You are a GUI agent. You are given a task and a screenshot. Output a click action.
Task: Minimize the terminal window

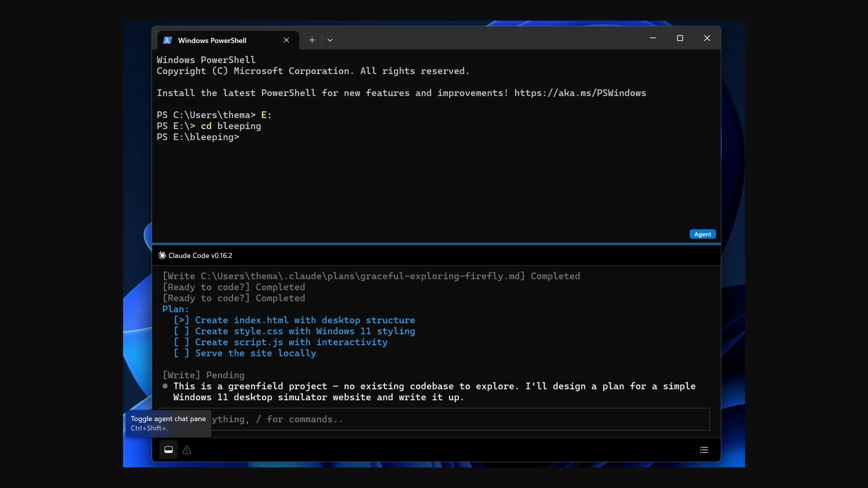(653, 38)
